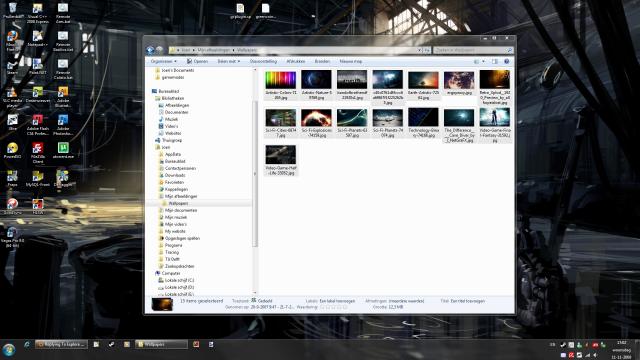The width and height of the screenshot is (640, 360).
Task: Open the Organiseren dropdown menu
Action: tap(163, 61)
